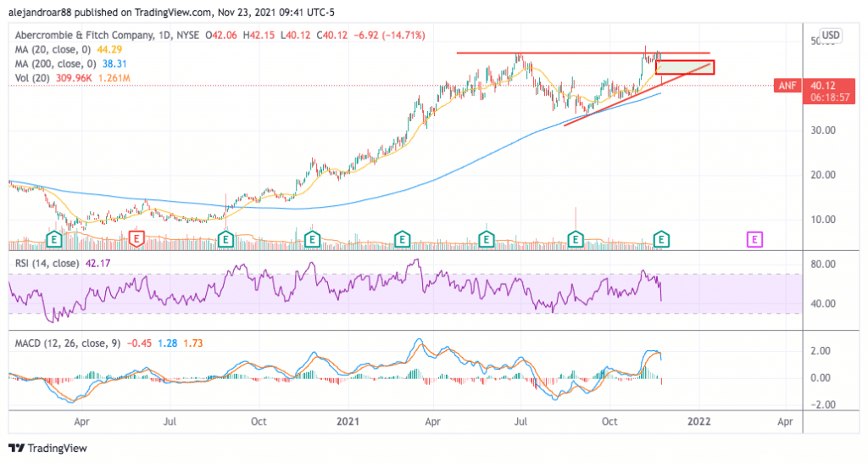Click the 38.31 MA 200 value
The width and height of the screenshot is (868, 463).
click(114, 64)
